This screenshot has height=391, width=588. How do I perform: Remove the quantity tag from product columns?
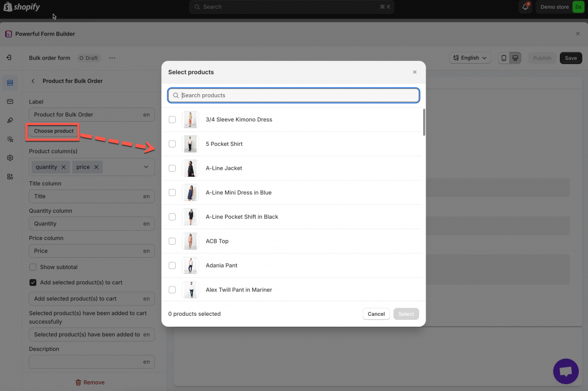[63, 167]
